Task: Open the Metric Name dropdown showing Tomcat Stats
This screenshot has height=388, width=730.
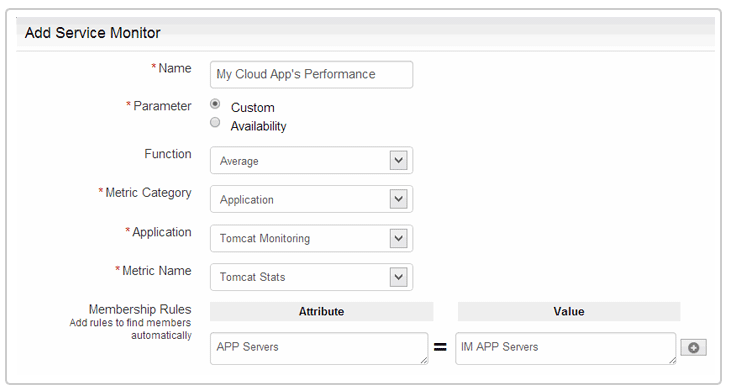Action: [311, 277]
